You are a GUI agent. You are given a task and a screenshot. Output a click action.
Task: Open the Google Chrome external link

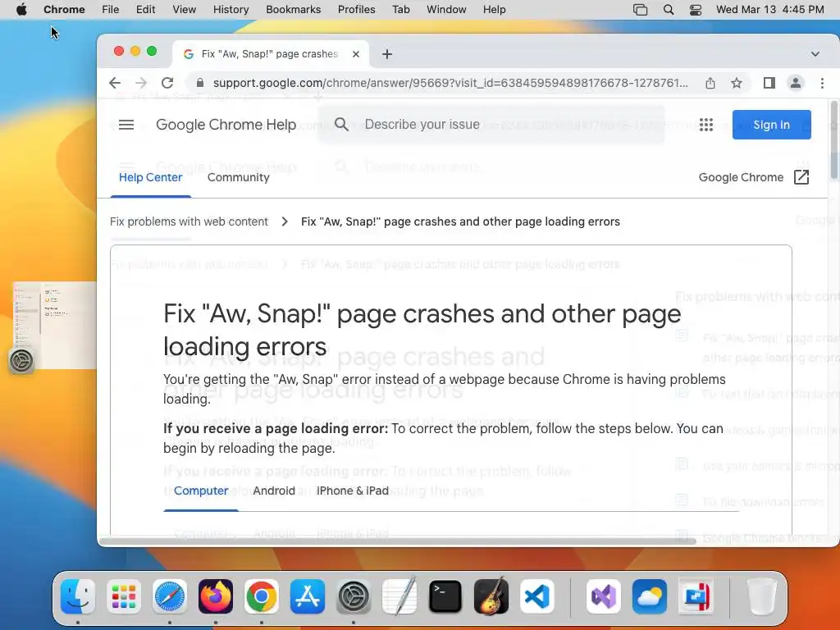coord(754,177)
